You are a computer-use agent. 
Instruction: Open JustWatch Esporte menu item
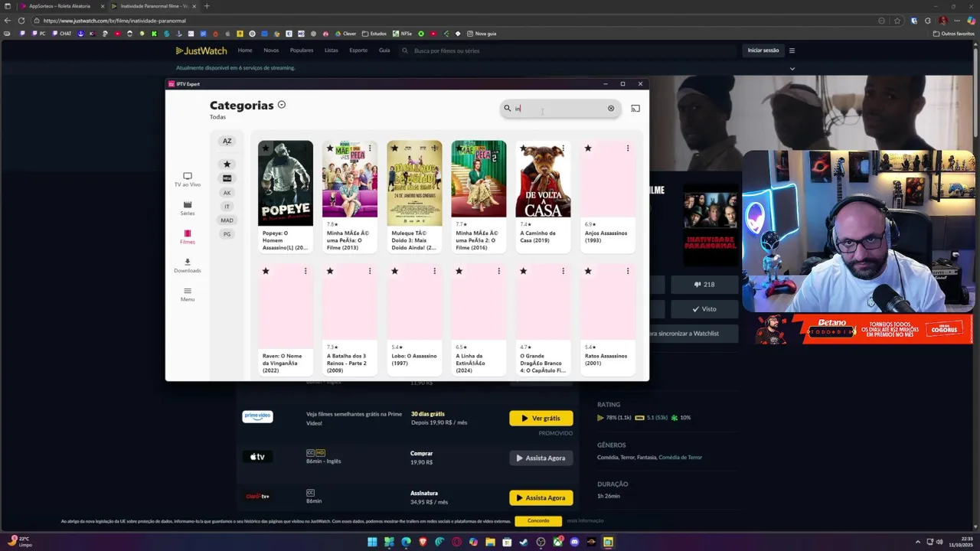(358, 51)
